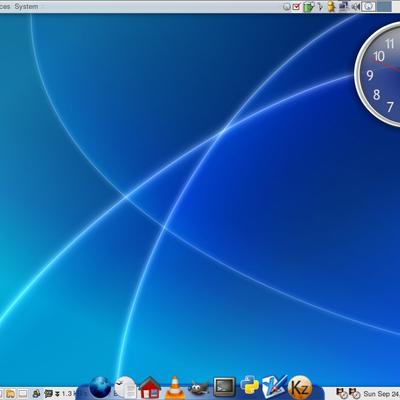
Task: Click the red checkmark task icon in top tray
Action: point(296,6)
